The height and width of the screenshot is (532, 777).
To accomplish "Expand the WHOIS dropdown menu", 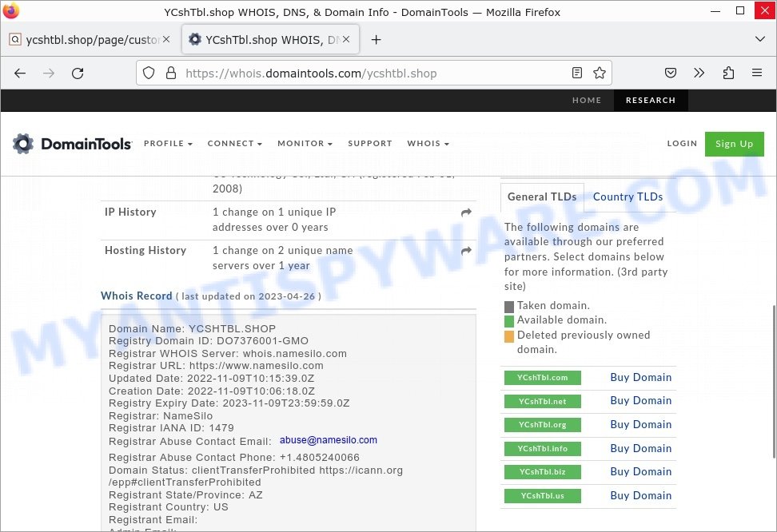I will (x=428, y=143).
